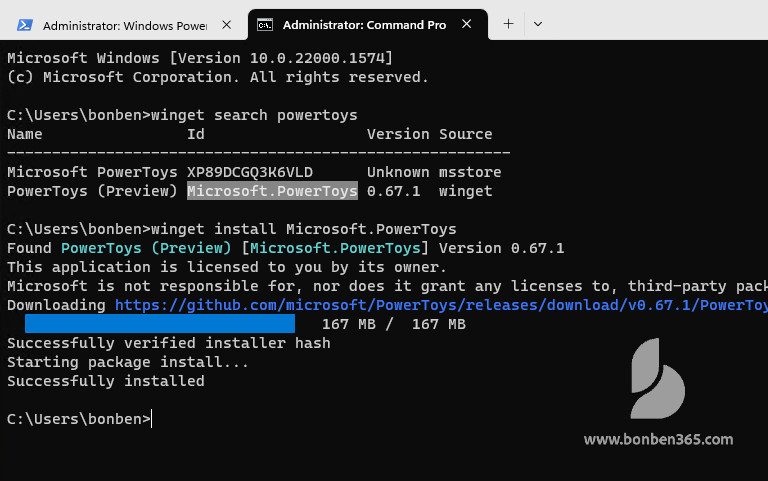Click 'This application is licensed to you' line
768x481 pixels.
(x=227, y=267)
